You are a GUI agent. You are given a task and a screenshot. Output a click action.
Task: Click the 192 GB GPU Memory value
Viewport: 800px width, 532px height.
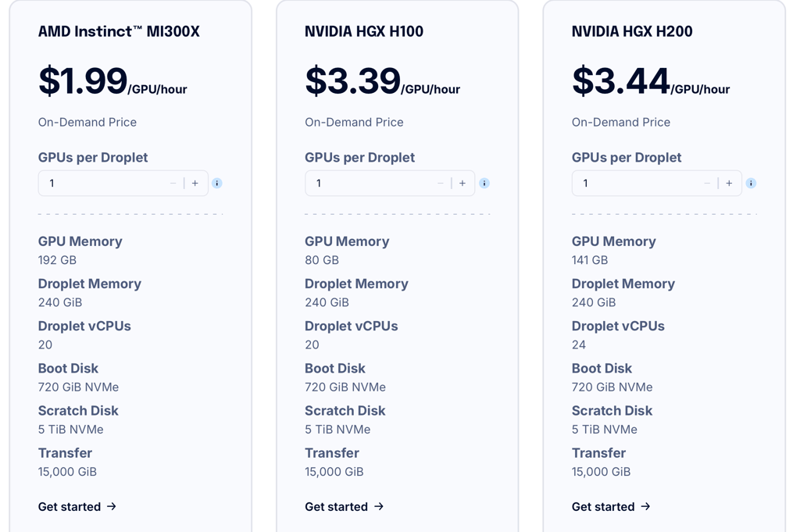click(57, 260)
